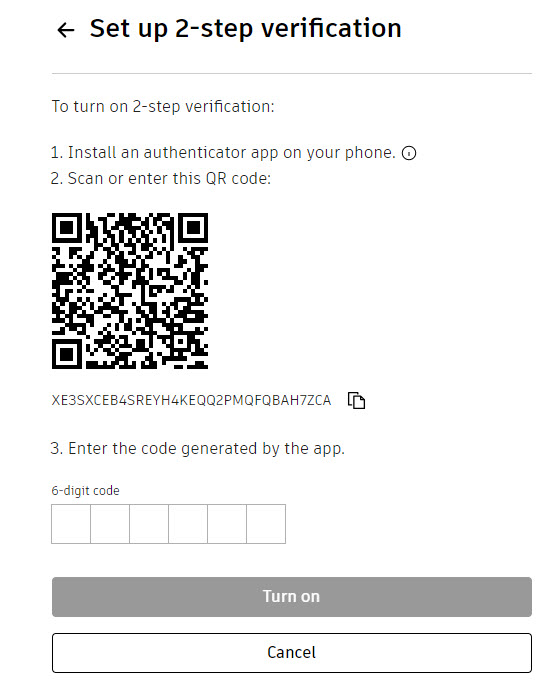Focus the fourth digit box of 6-digit code
Image resolution: width=548 pixels, height=682 pixels.
pyautogui.click(x=188, y=524)
